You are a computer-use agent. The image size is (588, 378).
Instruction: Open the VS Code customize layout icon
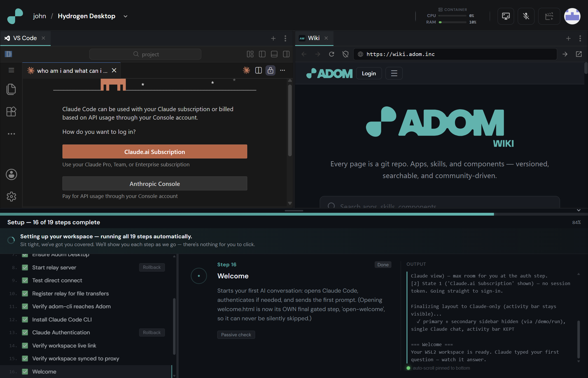[250, 54]
